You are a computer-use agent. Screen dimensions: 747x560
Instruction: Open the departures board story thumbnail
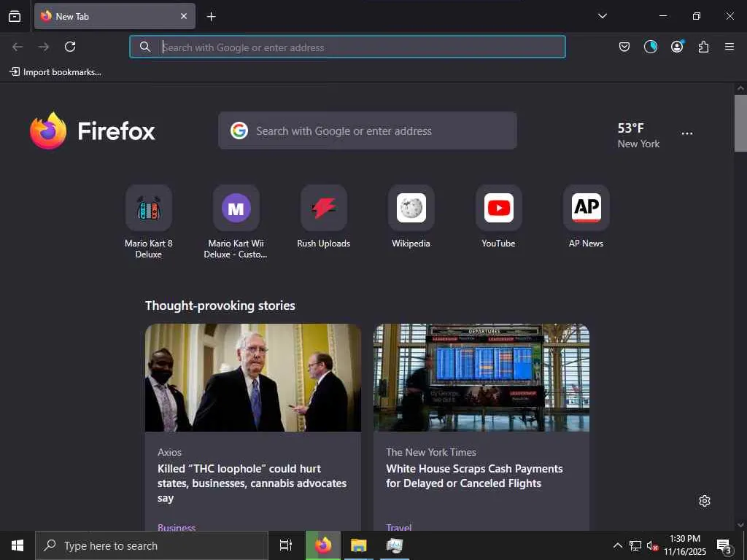(481, 378)
